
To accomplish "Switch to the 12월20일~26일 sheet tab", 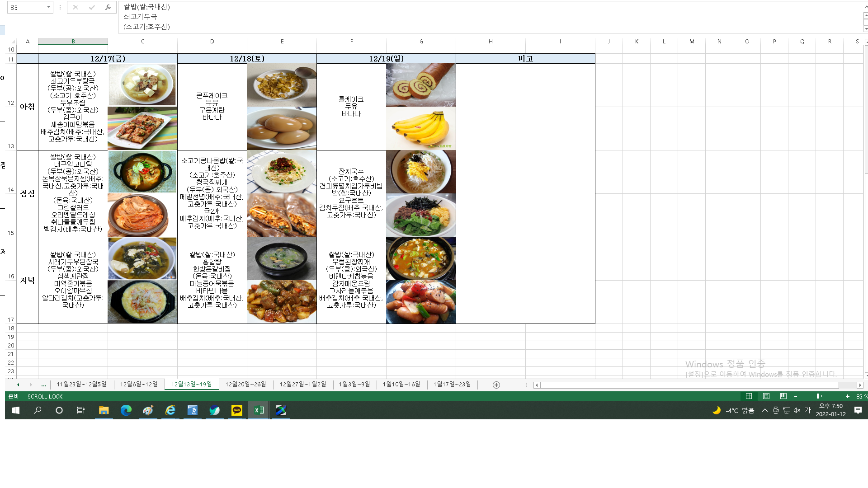I will click(246, 385).
